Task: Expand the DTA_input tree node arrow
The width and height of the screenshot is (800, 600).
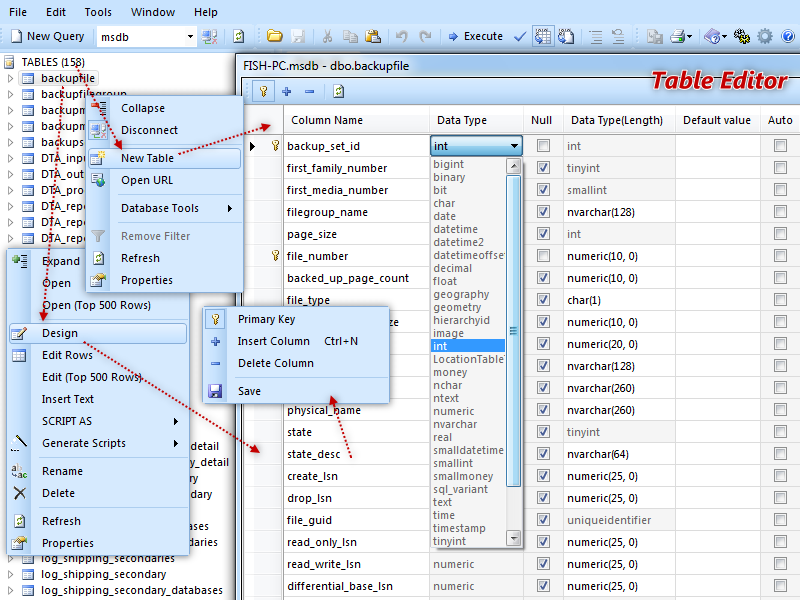Action: (x=10, y=158)
